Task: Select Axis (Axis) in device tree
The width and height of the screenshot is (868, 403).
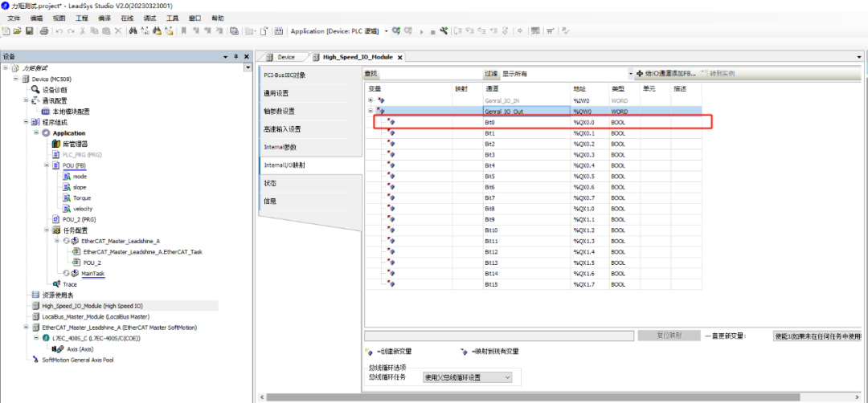Action: click(80, 349)
